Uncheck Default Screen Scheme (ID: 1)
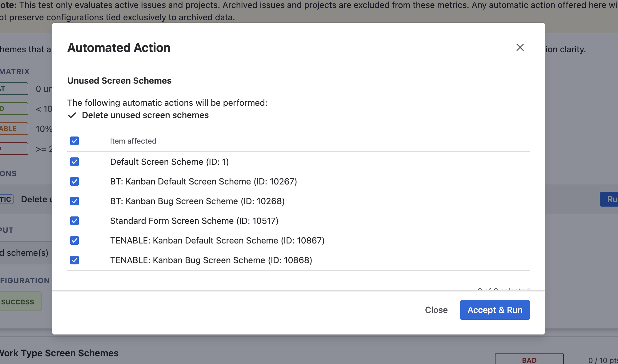 (x=74, y=162)
